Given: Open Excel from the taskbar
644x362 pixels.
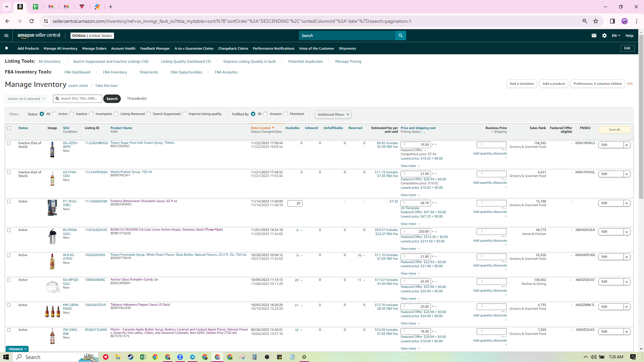Looking at the screenshot, I should (x=143, y=357).
